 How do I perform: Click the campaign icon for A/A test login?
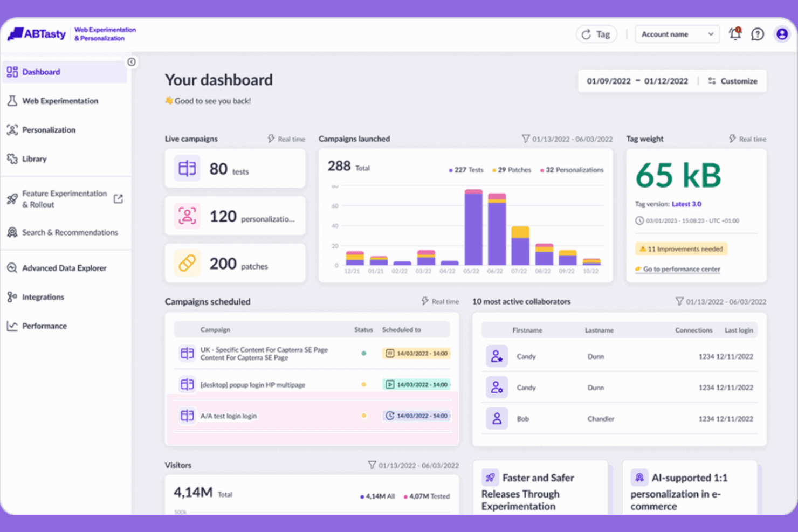coord(187,416)
